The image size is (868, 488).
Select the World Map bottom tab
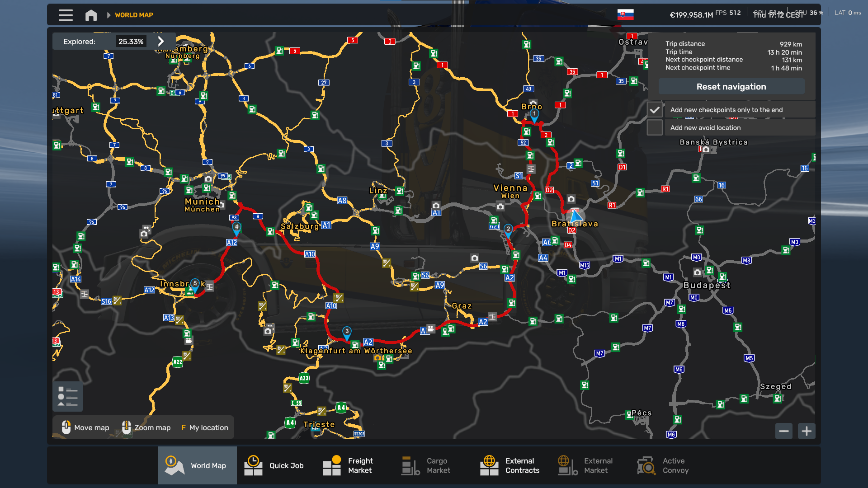click(x=197, y=465)
